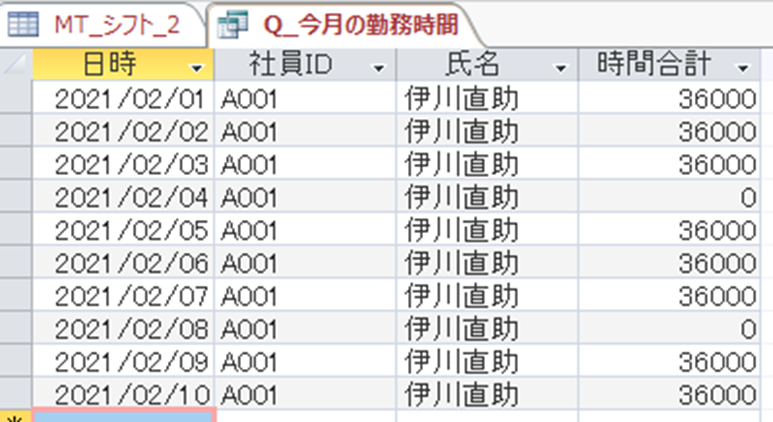Open the 日時 column filter dropdown
773x422 pixels.
(x=197, y=67)
